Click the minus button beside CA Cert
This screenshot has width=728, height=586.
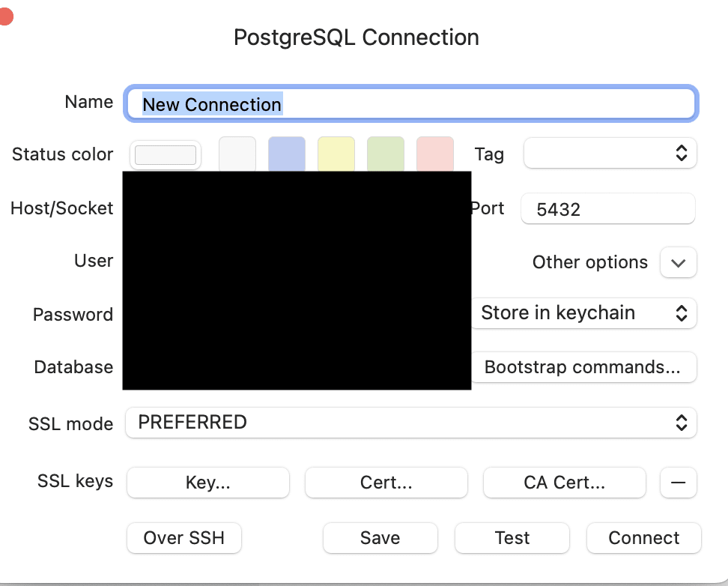click(679, 483)
